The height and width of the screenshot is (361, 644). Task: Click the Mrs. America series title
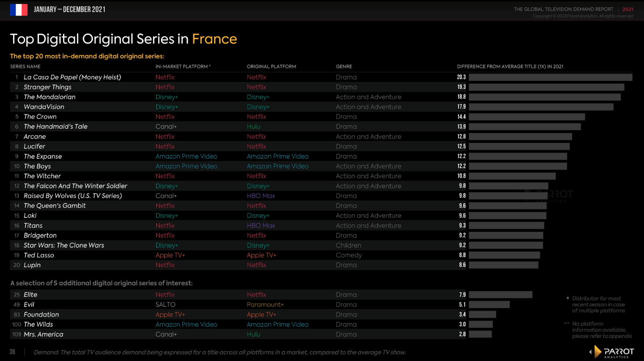point(44,335)
